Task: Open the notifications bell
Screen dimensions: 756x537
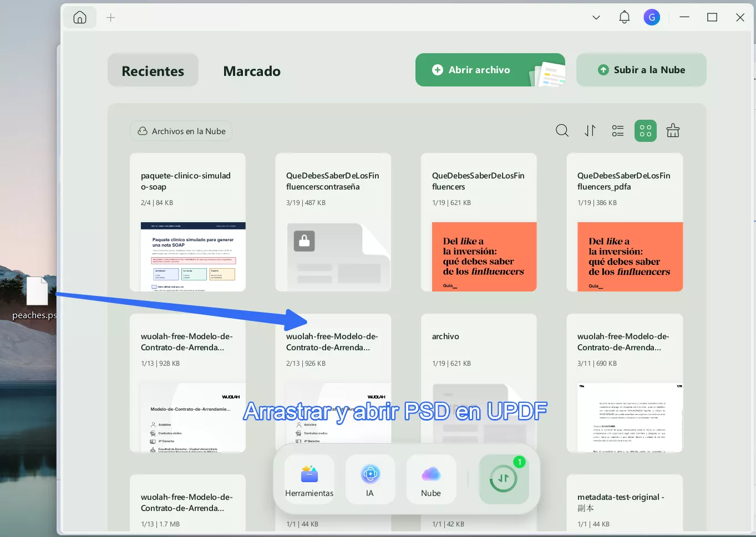Action: (625, 17)
